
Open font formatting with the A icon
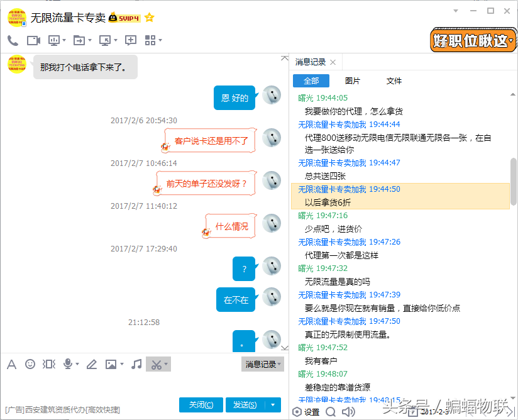pyautogui.click(x=11, y=363)
